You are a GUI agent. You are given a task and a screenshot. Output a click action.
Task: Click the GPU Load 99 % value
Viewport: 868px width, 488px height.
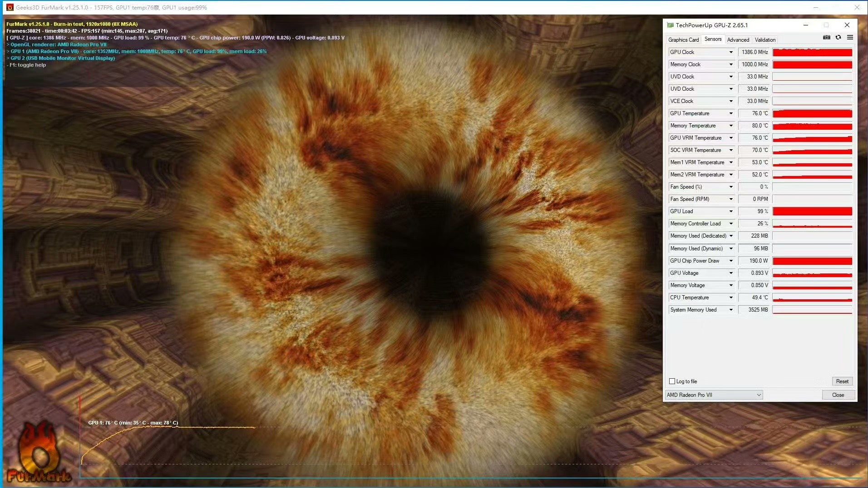[754, 211]
